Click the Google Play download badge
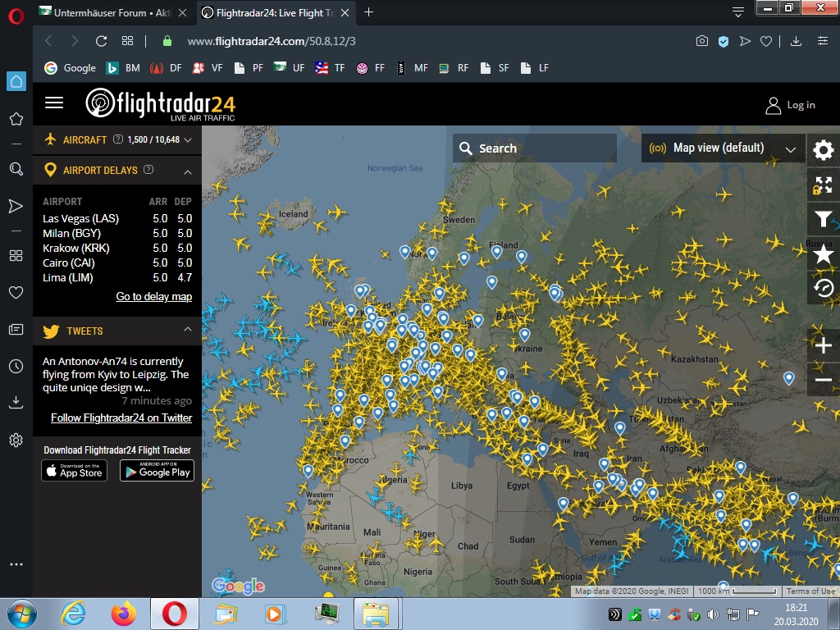The width and height of the screenshot is (840, 630). (x=157, y=471)
